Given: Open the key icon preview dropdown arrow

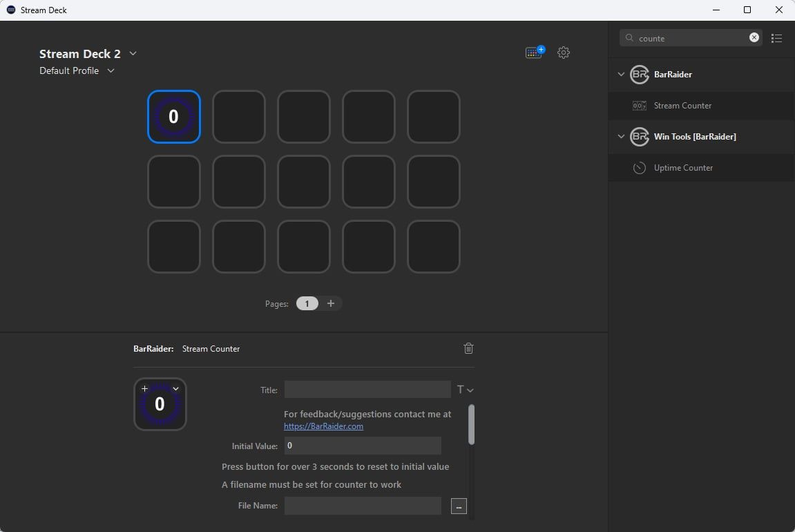Looking at the screenshot, I should [175, 389].
